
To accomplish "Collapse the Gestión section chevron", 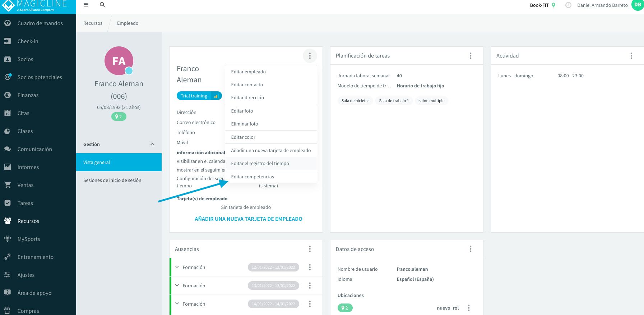I will coord(152,144).
